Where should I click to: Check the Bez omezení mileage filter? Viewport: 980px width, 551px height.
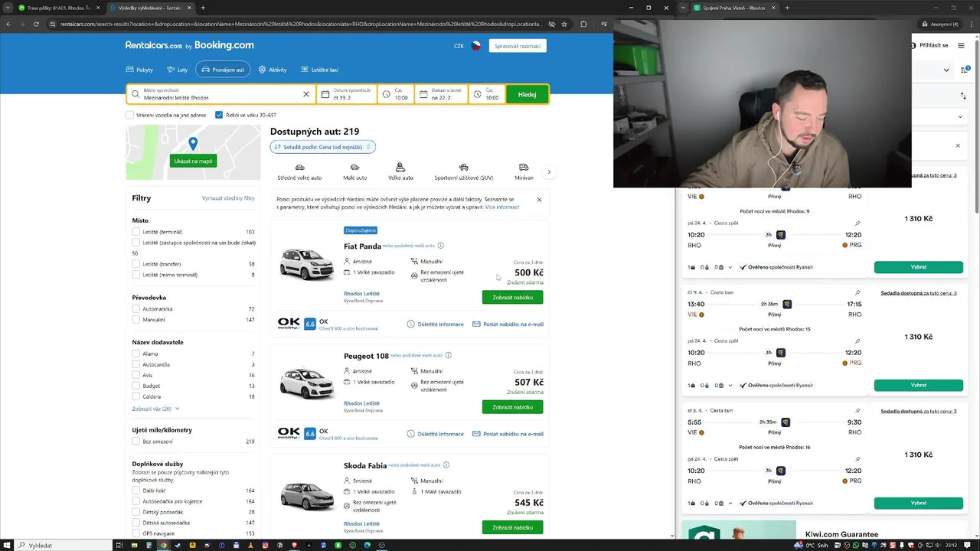pos(136,442)
